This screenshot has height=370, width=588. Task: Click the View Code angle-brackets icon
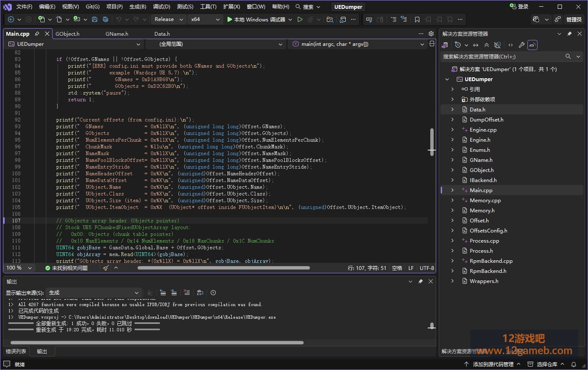click(511, 45)
